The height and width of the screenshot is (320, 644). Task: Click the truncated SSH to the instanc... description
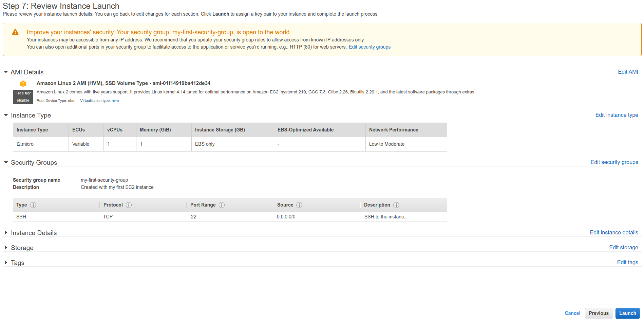pos(386,217)
